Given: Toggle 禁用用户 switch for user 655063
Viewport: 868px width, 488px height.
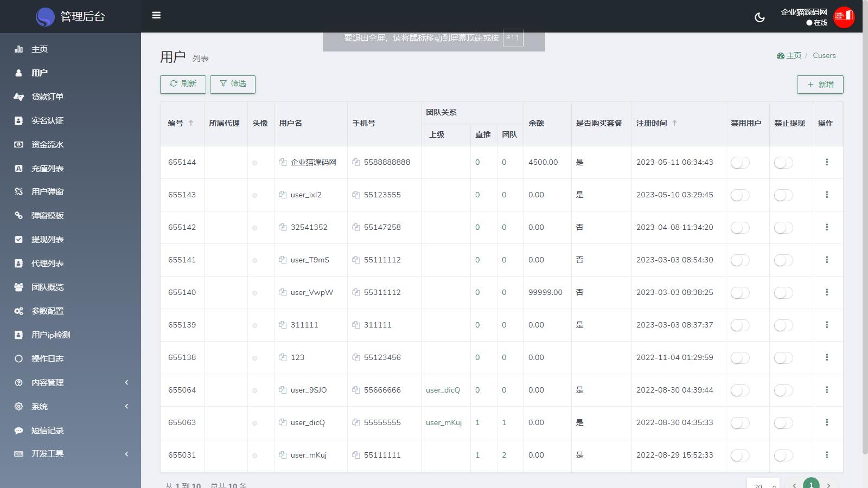Looking at the screenshot, I should pos(740,423).
